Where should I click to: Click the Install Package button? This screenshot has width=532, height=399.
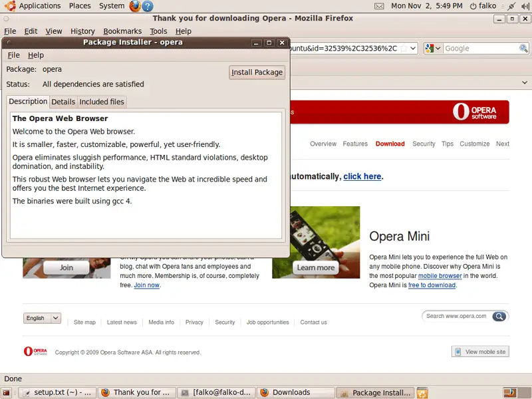tap(257, 72)
